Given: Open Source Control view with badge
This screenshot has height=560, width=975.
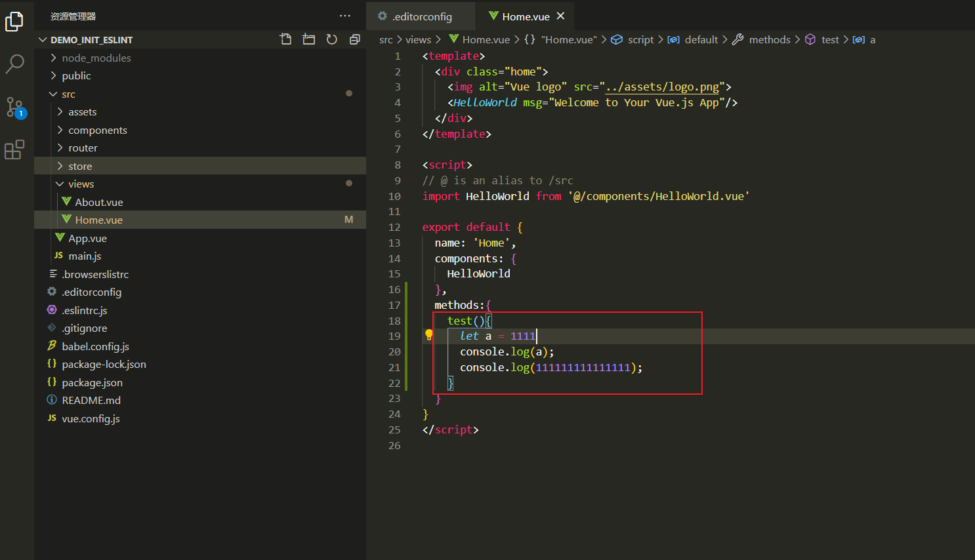Looking at the screenshot, I should tap(14, 107).
